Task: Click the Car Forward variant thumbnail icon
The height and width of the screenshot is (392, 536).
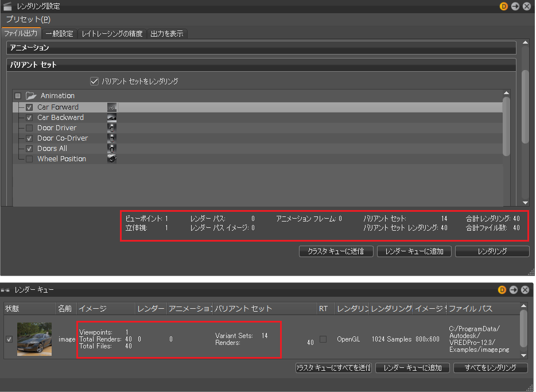Action: (112, 107)
